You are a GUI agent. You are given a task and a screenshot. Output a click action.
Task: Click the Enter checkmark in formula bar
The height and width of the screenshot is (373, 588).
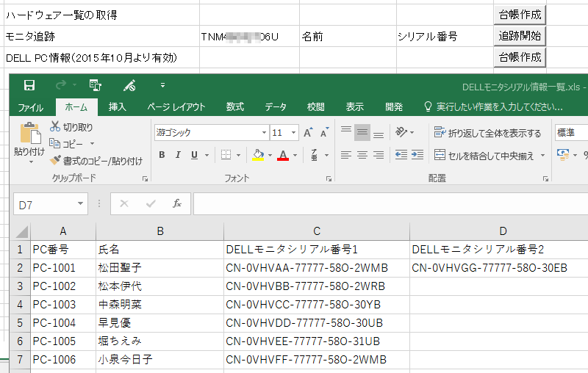[x=151, y=203]
